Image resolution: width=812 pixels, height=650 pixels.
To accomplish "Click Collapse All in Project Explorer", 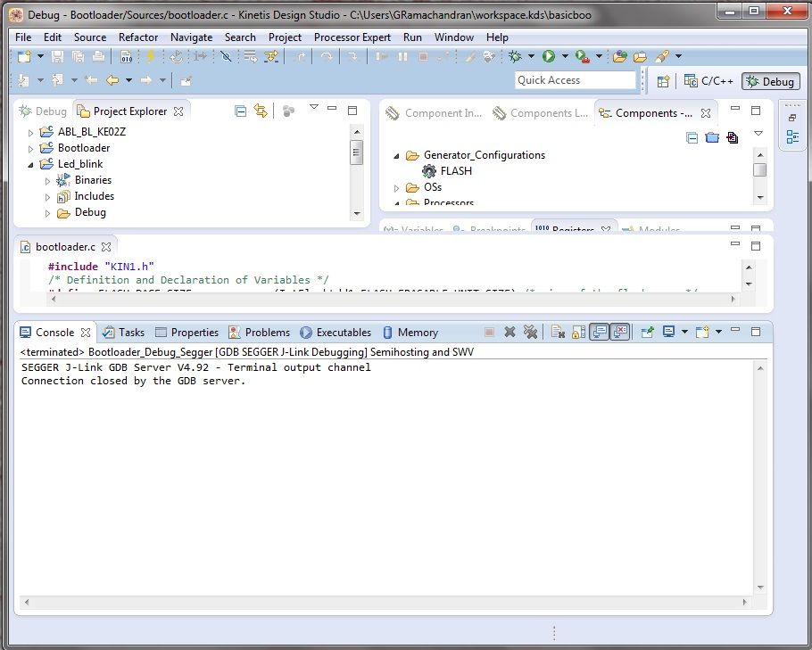I will click(x=240, y=111).
